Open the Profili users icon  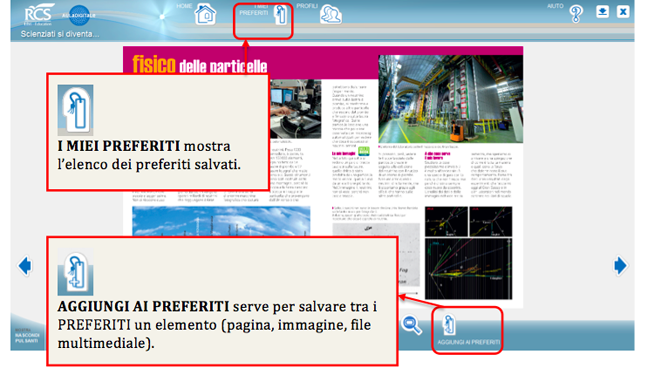pyautogui.click(x=330, y=15)
